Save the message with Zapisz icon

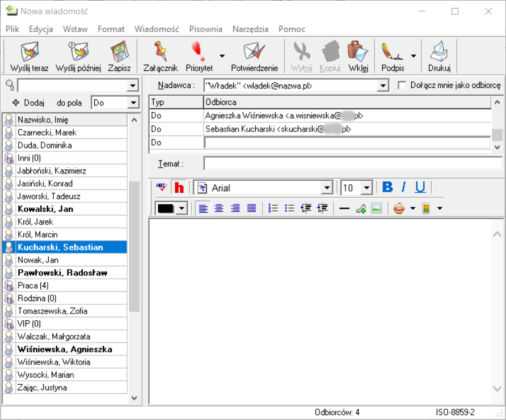[x=119, y=52]
